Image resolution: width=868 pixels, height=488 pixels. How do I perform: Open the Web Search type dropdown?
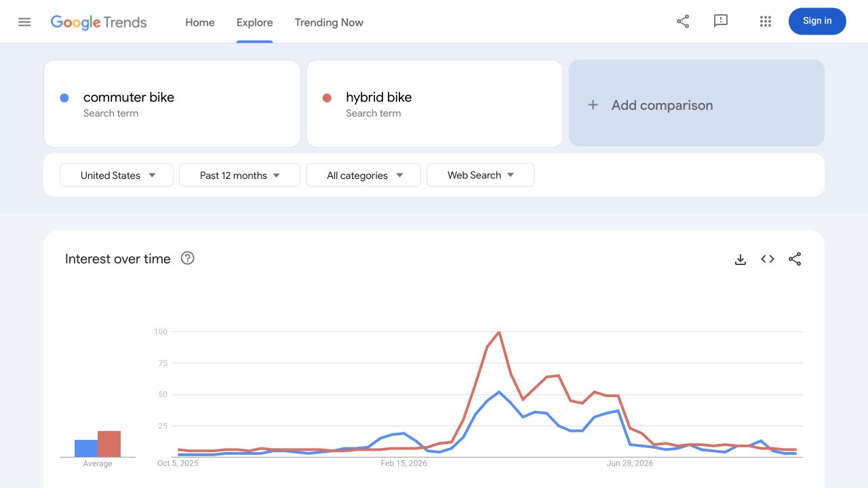480,175
